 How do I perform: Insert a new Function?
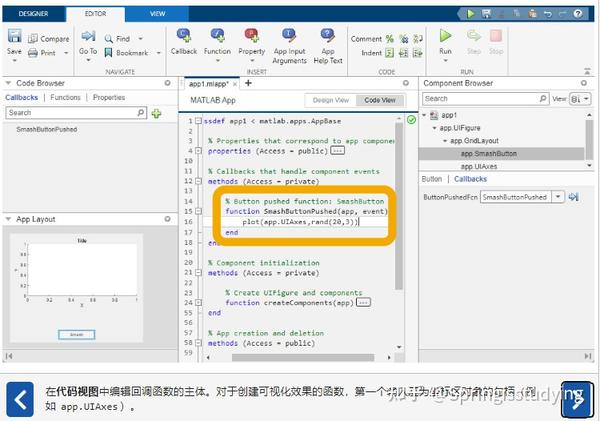pos(217,42)
